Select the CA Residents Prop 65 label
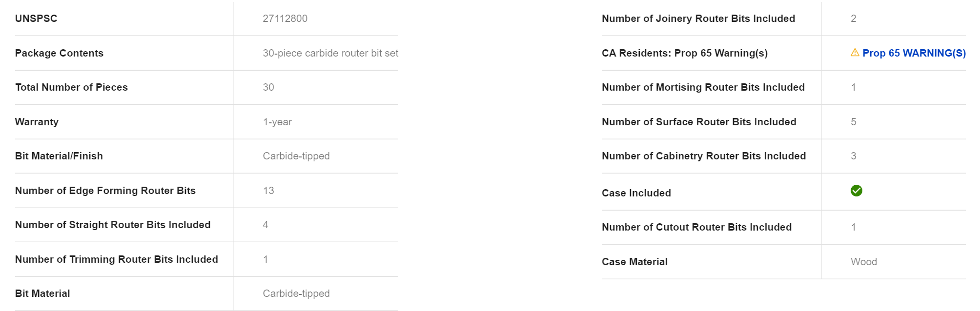This screenshot has height=311, width=980. [x=685, y=53]
